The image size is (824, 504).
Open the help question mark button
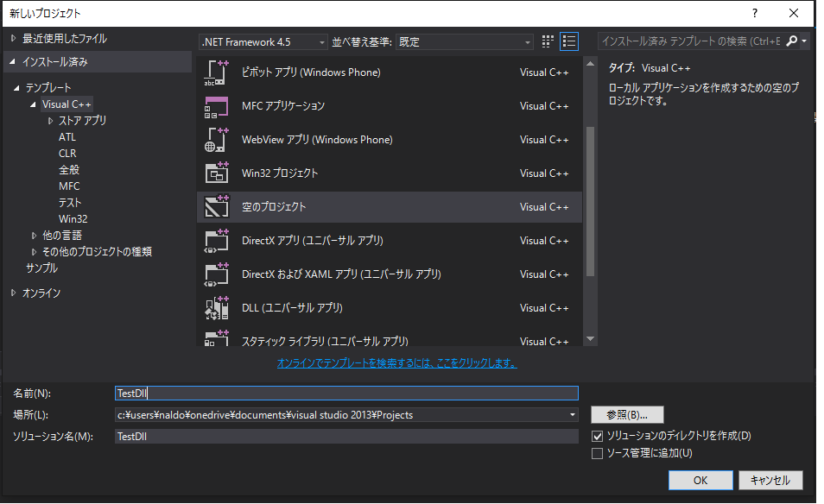[x=755, y=13]
